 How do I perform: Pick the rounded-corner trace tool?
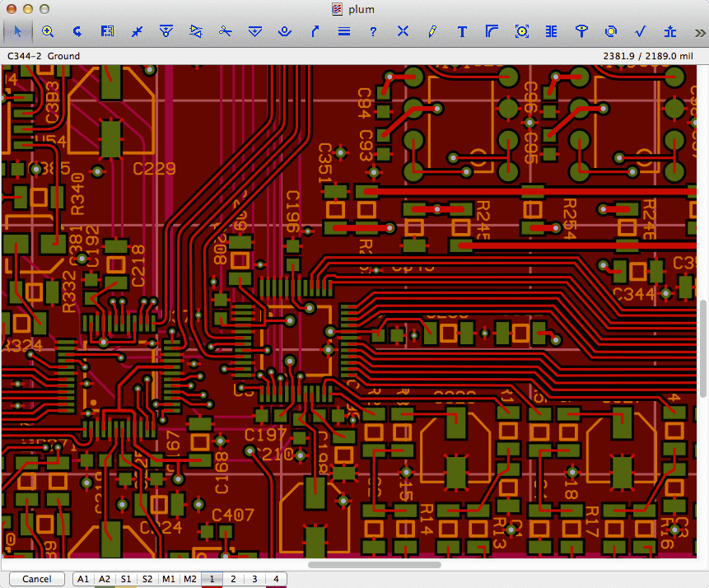(x=492, y=31)
